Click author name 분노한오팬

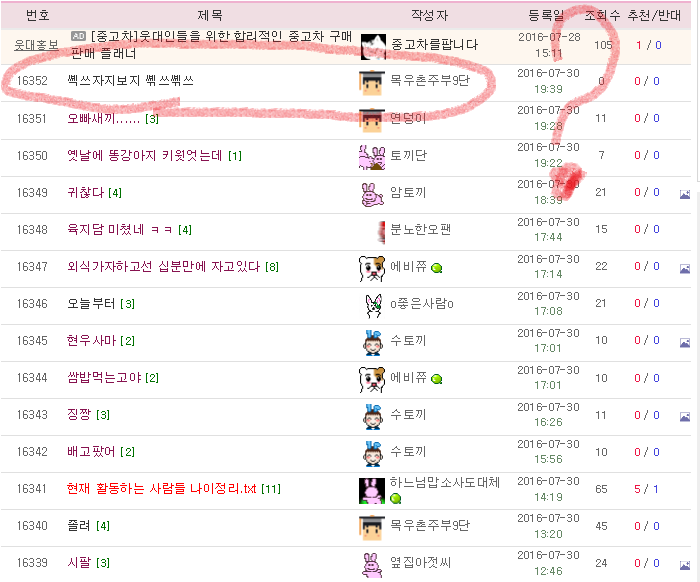click(421, 229)
